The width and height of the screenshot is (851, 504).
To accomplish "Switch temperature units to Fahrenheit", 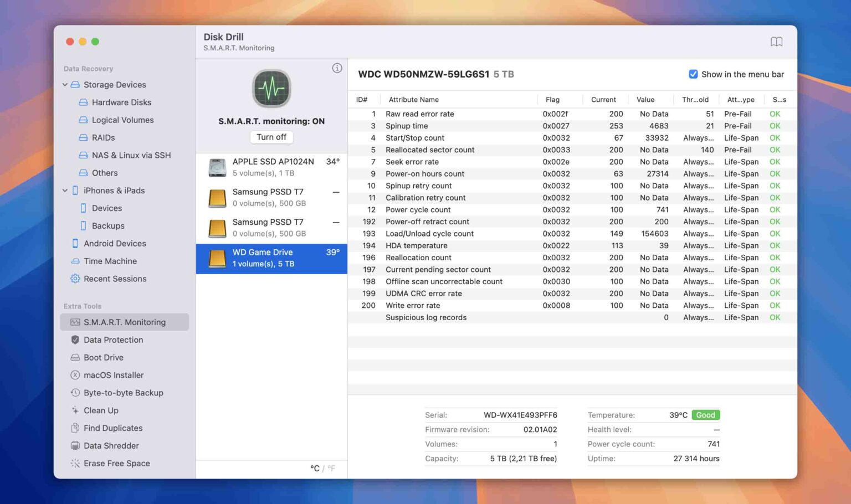I will coord(331,468).
